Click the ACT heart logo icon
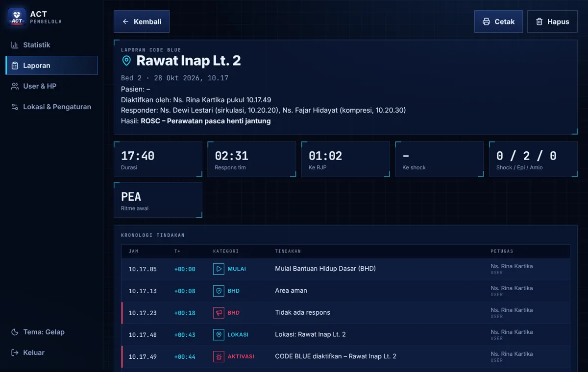 [x=17, y=17]
